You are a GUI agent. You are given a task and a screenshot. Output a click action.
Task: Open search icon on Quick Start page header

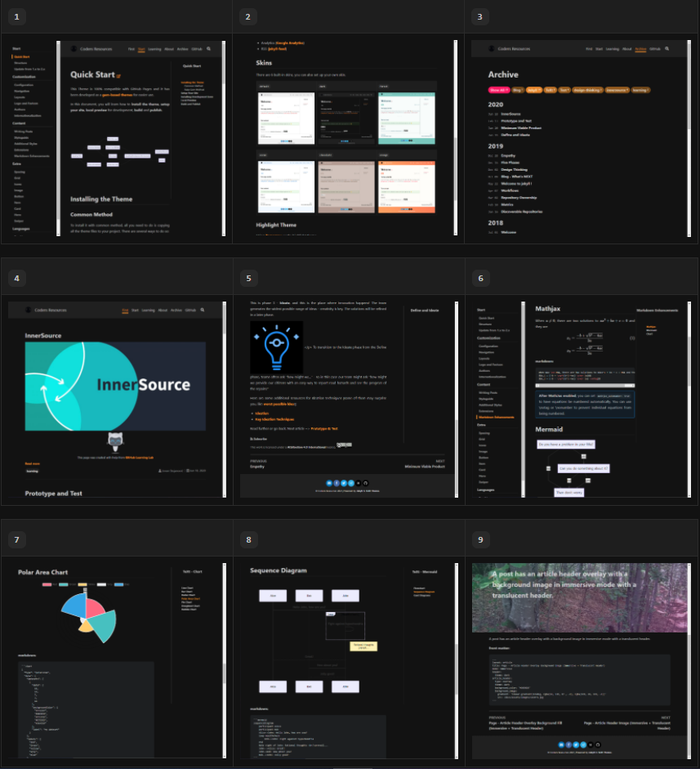click(x=208, y=49)
